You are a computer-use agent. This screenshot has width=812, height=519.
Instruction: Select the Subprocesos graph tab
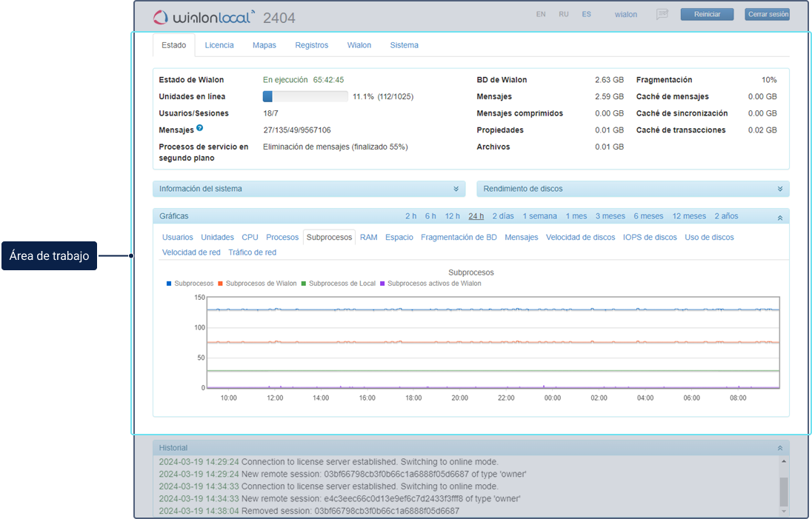point(330,238)
